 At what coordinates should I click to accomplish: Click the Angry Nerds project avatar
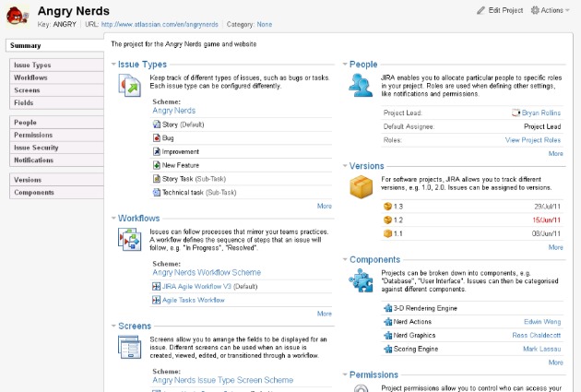point(17,16)
